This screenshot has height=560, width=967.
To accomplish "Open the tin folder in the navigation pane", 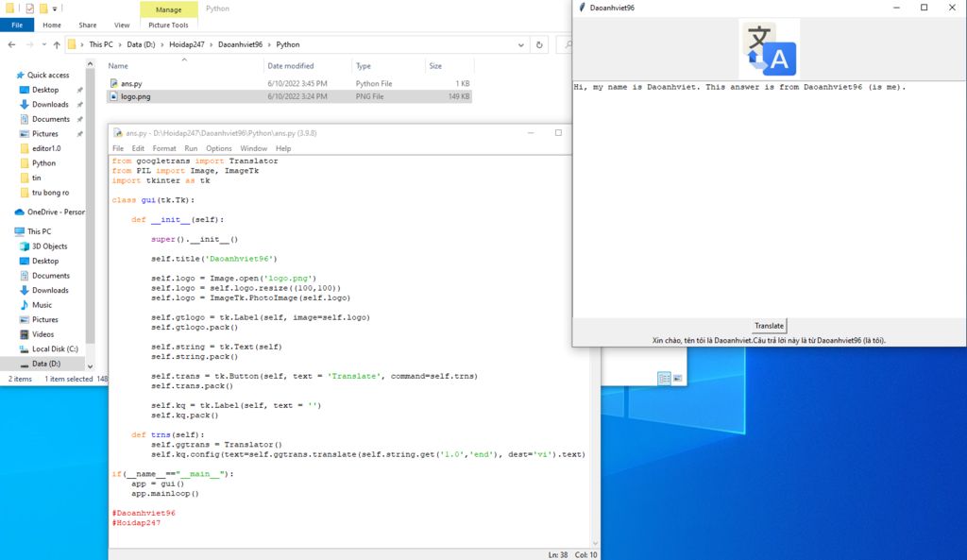I will point(37,178).
